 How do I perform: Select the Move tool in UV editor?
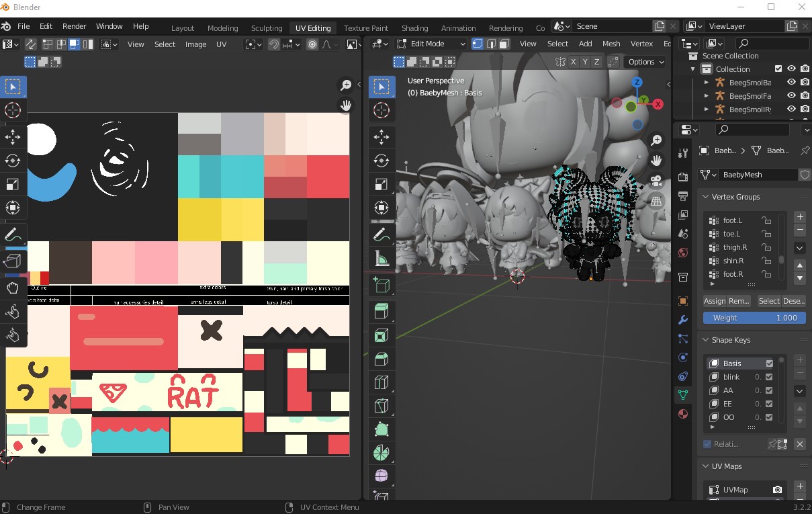(13, 137)
